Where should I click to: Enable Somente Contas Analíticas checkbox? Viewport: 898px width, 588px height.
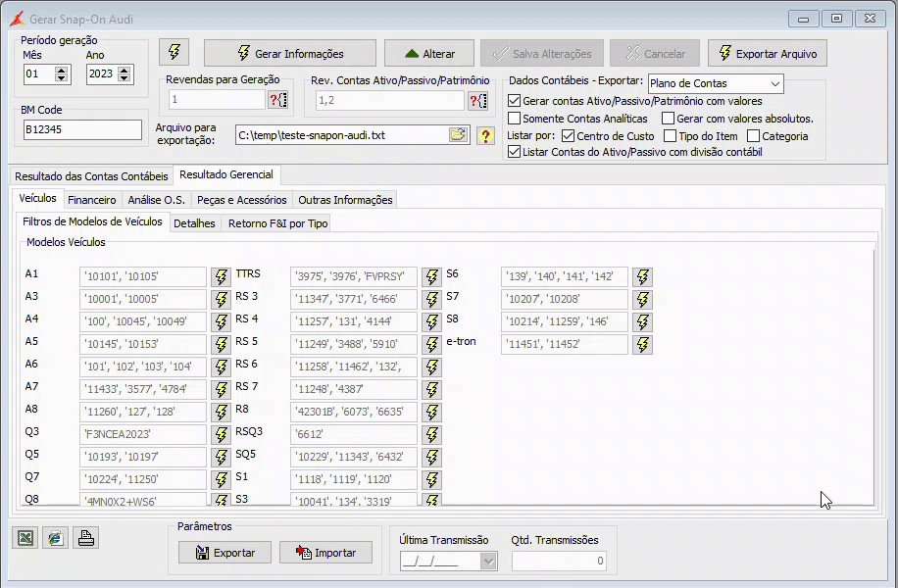[x=514, y=119]
